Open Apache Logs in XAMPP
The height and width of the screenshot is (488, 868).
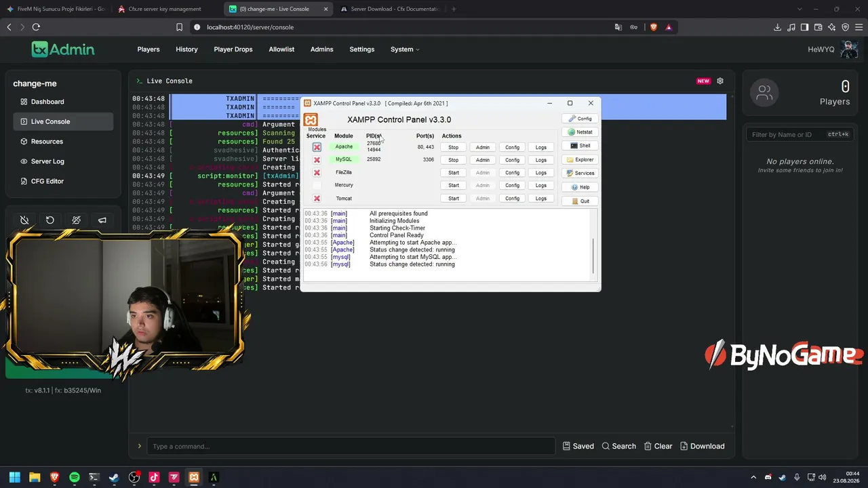pyautogui.click(x=540, y=147)
